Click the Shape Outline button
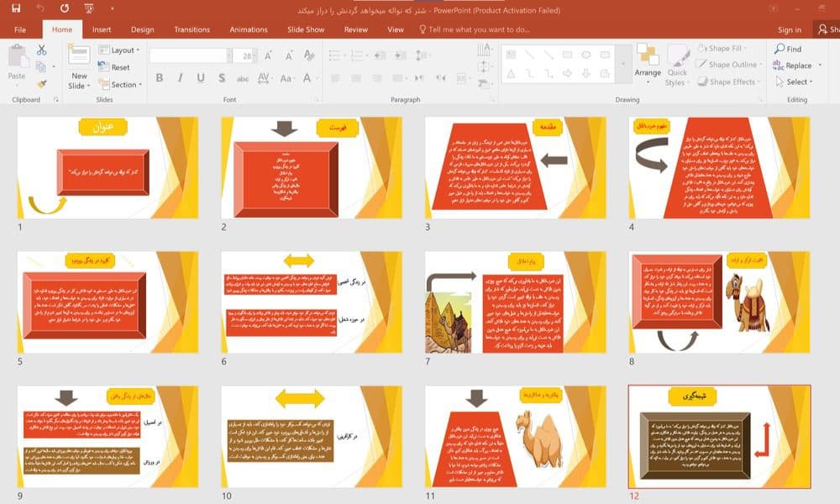 click(x=728, y=65)
